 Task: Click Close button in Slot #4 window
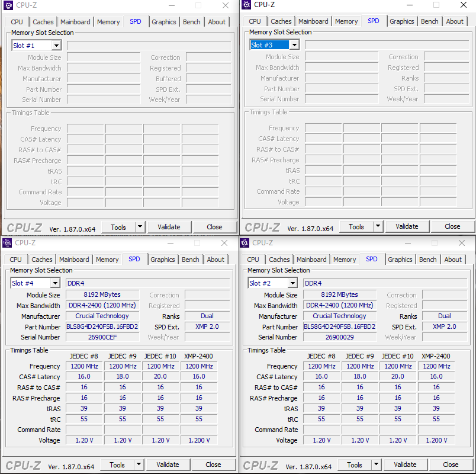[213, 465]
